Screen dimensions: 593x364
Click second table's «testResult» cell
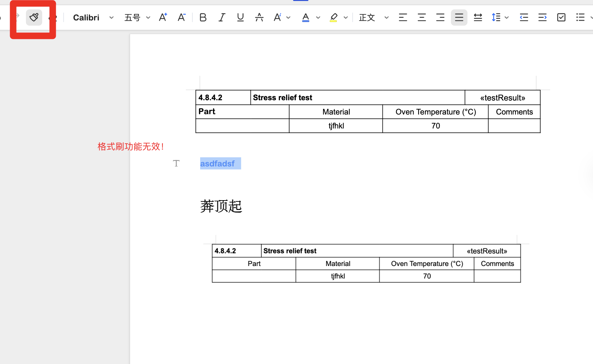487,251
